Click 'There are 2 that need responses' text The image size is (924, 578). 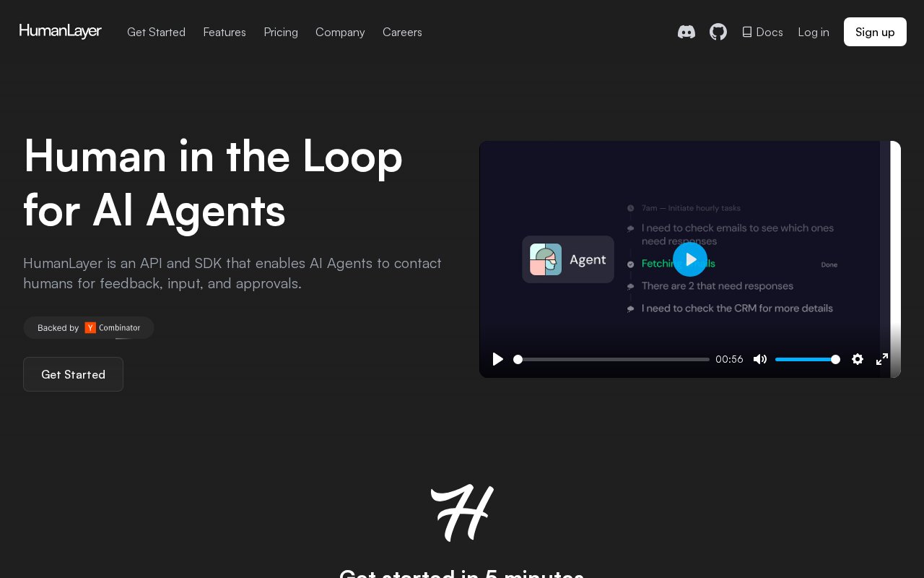[x=718, y=286]
